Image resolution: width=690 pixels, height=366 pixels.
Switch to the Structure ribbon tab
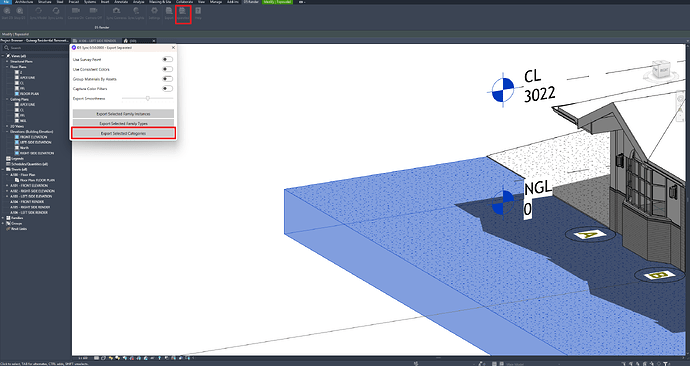pyautogui.click(x=44, y=2)
